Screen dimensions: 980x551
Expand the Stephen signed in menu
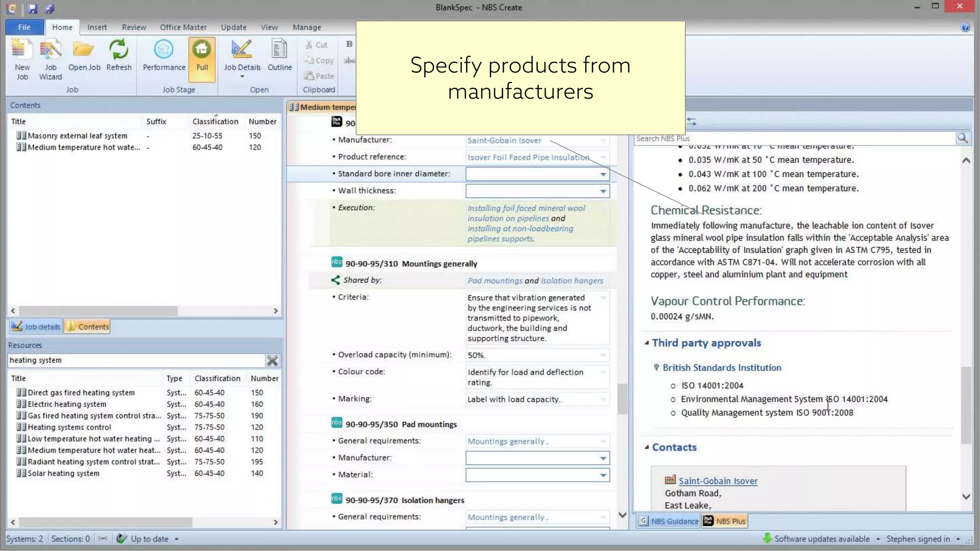958,539
